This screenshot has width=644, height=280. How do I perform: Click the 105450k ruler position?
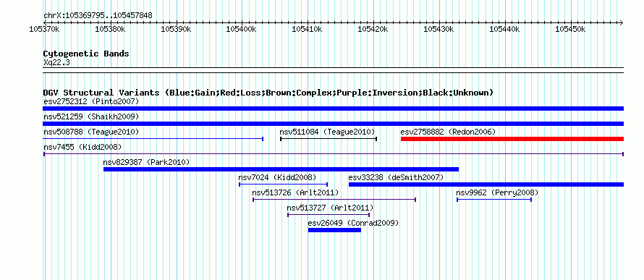click(x=570, y=29)
